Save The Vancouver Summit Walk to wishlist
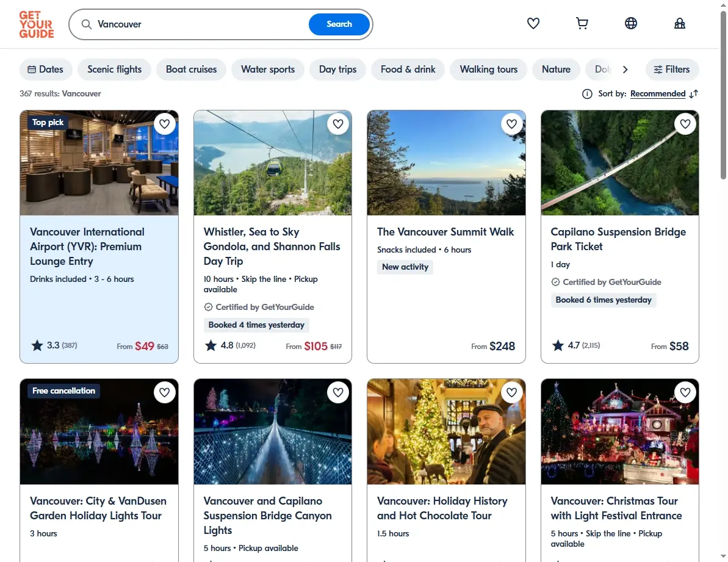The height and width of the screenshot is (562, 728). (511, 124)
